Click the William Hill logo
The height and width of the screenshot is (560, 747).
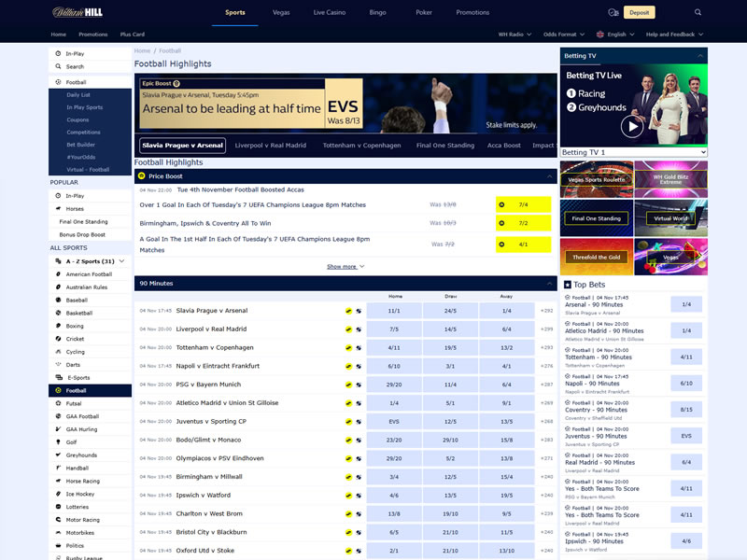[x=79, y=12]
